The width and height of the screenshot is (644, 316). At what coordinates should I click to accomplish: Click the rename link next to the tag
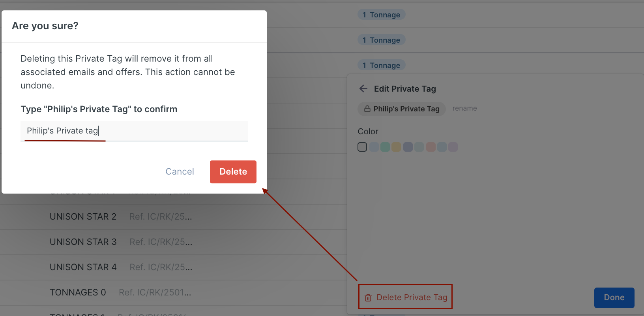[464, 109]
